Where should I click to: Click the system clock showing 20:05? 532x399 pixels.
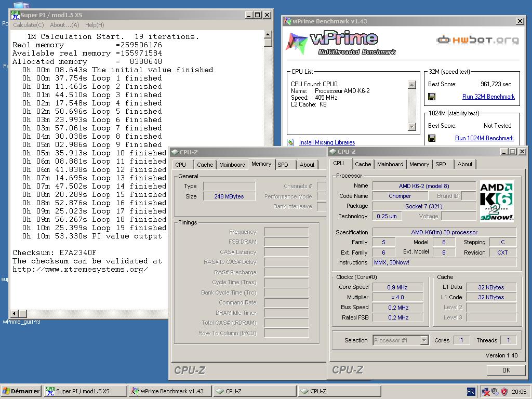519,392
